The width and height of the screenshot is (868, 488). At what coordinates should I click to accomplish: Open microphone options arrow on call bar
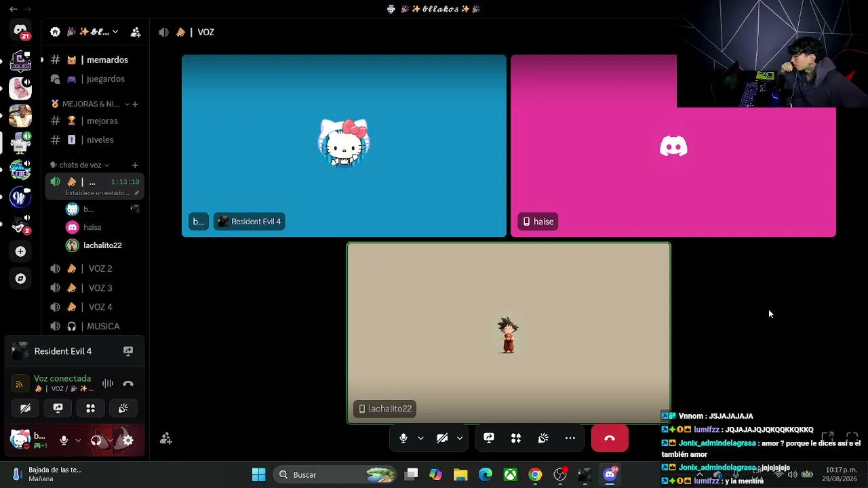tap(420, 439)
